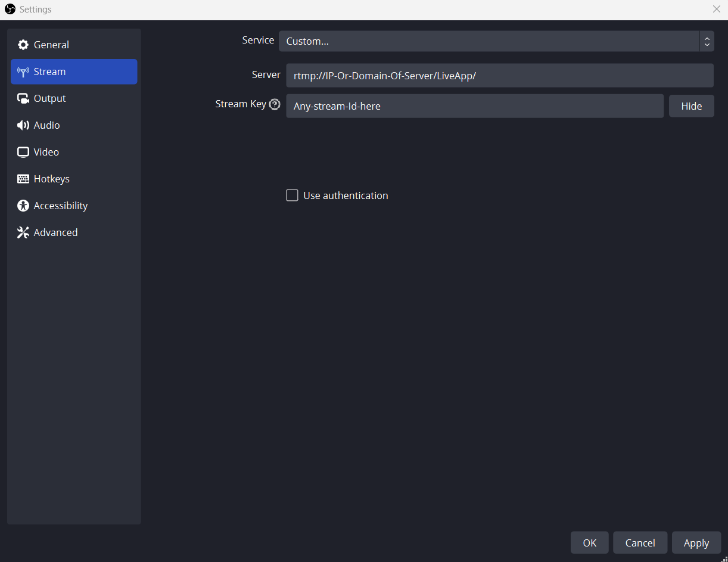Open Advanced via wrench tools icon
This screenshot has width=728, height=562.
click(23, 232)
